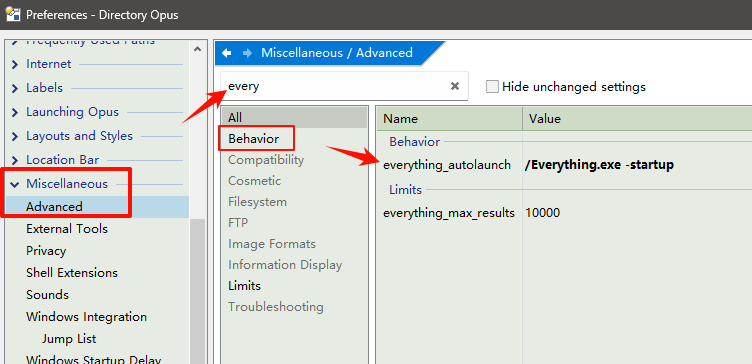Click the sidebar scrollbar up arrow
Screen dimensions: 752x364
197,48
